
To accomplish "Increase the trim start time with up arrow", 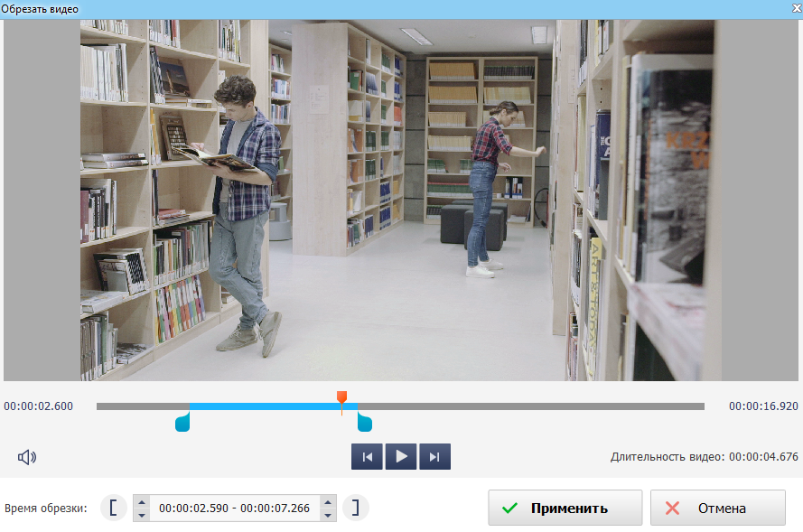I will pos(141,501).
